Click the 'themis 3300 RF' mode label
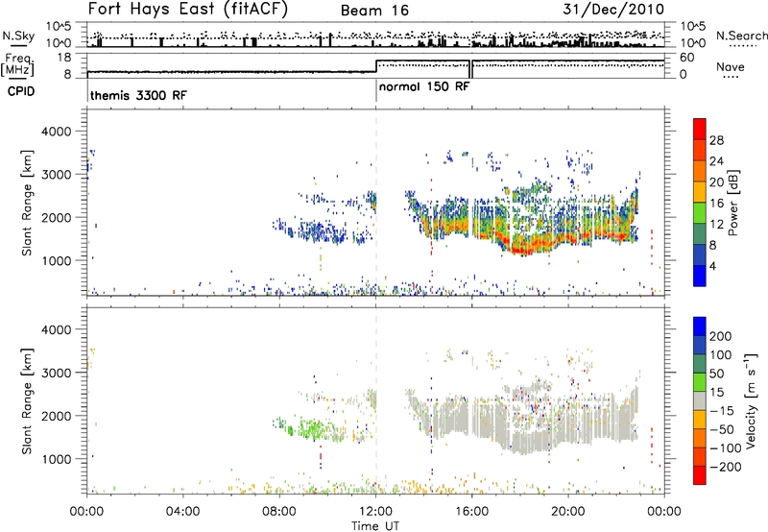The width and height of the screenshot is (768, 532). click(138, 95)
